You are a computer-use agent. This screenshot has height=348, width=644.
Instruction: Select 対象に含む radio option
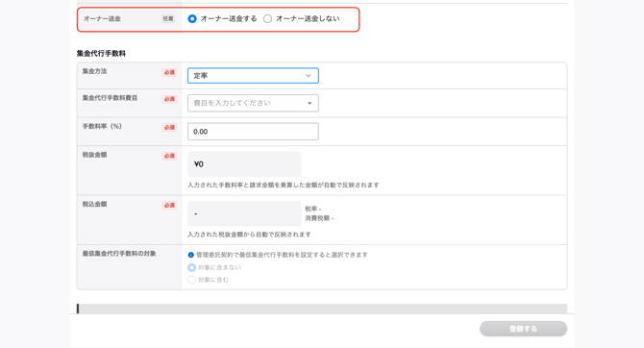click(191, 280)
